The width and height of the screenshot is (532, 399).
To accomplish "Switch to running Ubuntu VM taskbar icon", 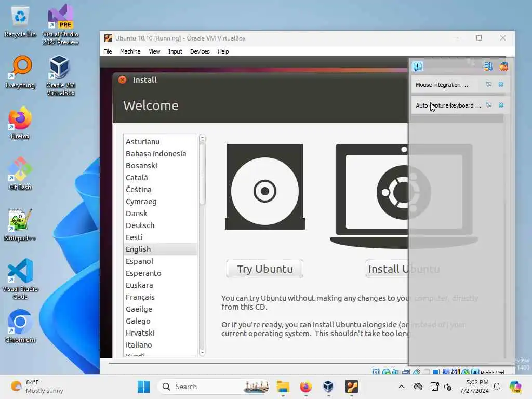I will 352,387.
